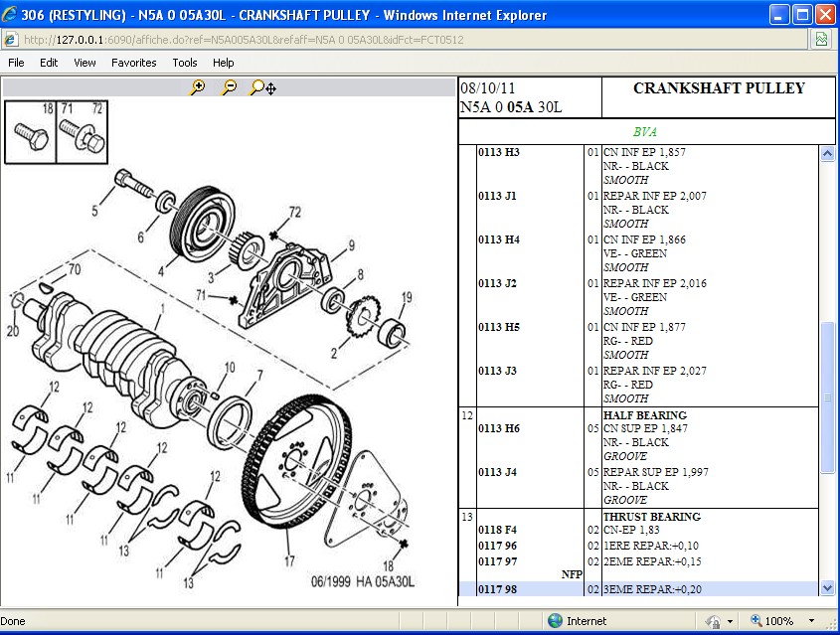Click reference code N5A 0 05A 30L
Screen dimensions: 840x635
pos(511,107)
